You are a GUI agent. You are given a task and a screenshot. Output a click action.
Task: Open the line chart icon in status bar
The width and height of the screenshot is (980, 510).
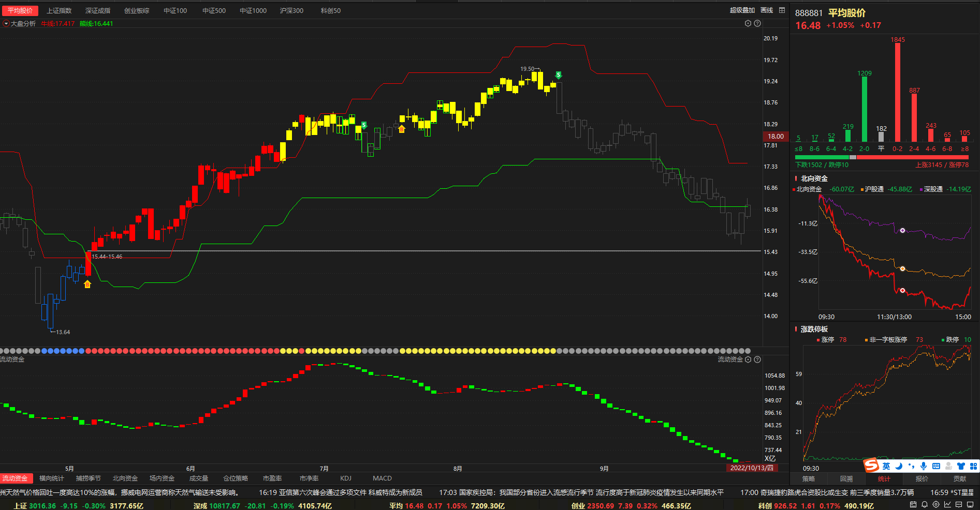[x=947, y=504]
